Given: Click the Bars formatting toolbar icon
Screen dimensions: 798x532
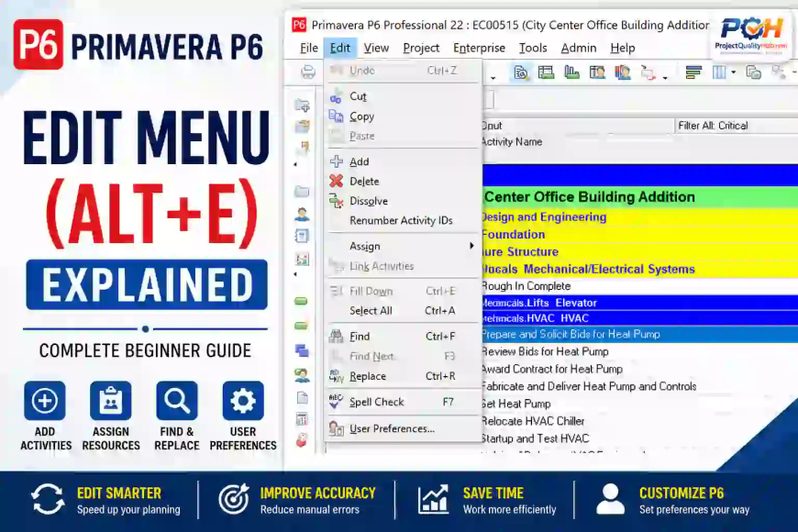Looking at the screenshot, I should (x=693, y=72).
